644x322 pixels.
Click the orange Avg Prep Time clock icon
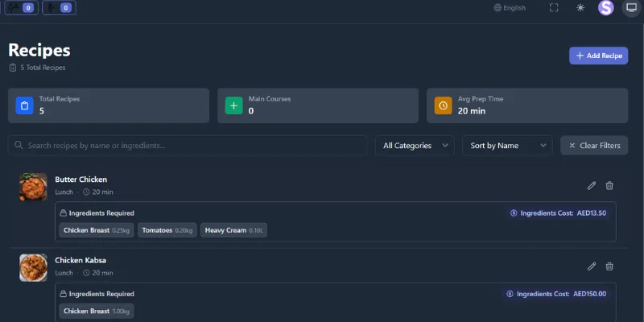pos(443,105)
